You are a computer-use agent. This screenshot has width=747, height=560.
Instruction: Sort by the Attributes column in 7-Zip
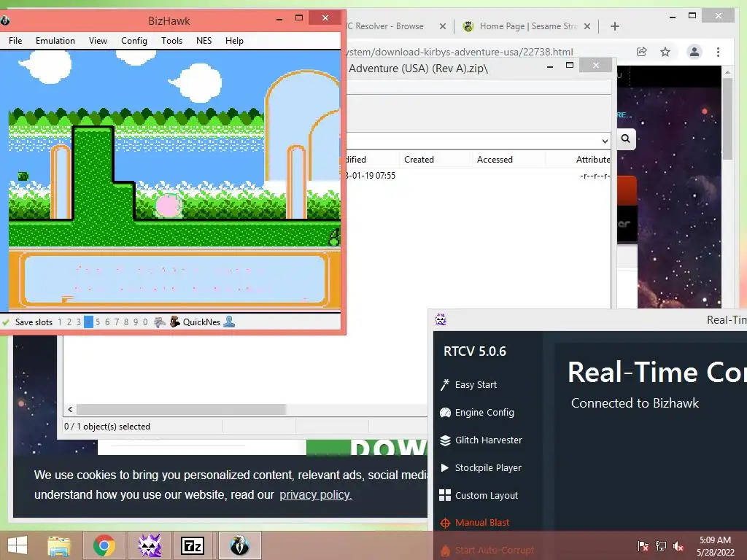[x=578, y=160]
